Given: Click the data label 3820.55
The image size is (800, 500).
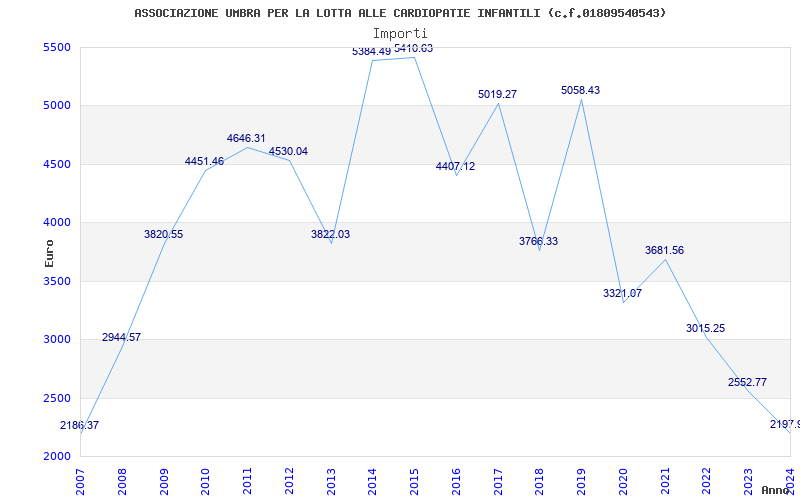Looking at the screenshot, I should (163, 235).
